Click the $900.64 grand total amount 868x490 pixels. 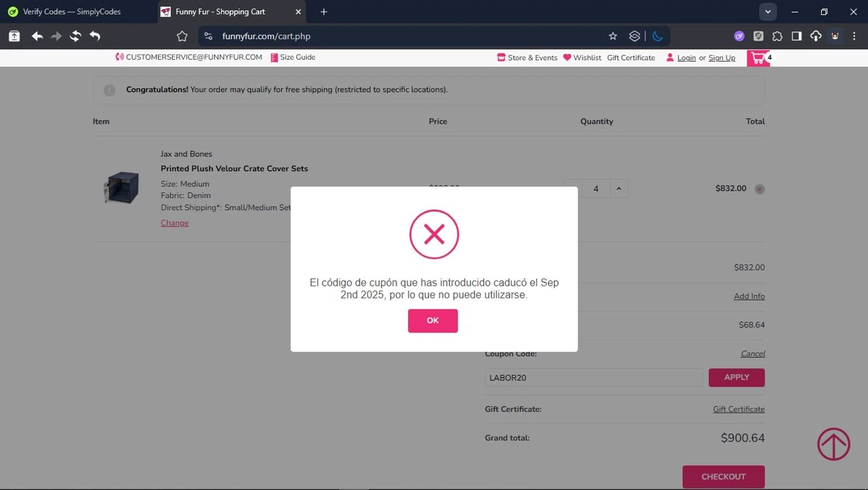[742, 438]
